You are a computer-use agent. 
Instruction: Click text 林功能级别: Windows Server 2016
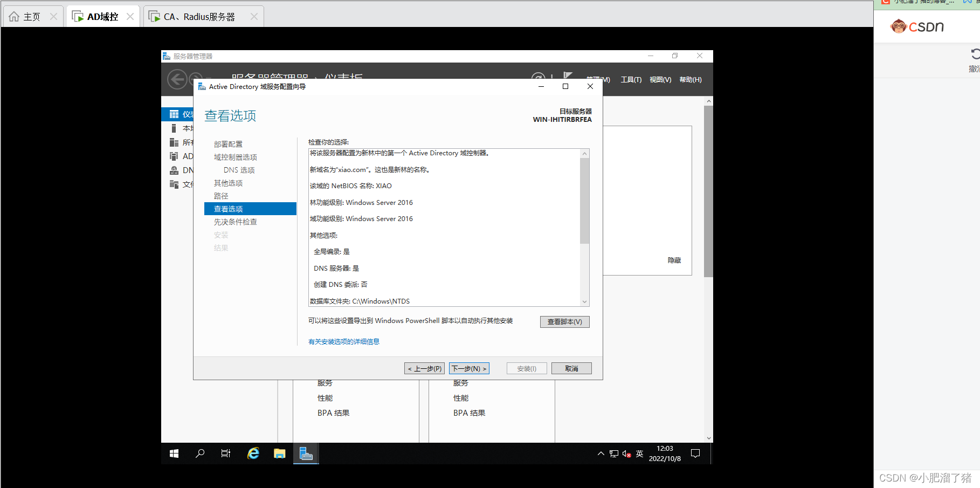[x=361, y=203]
